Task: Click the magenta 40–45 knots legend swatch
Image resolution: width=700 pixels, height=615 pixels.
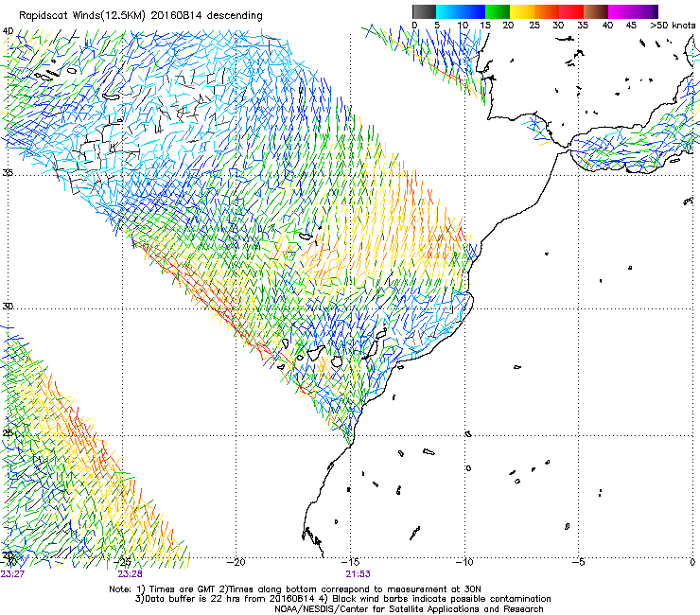Action: tap(621, 11)
